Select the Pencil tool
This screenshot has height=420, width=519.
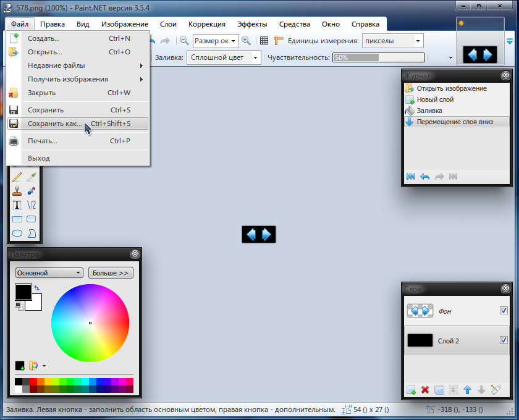(x=17, y=177)
